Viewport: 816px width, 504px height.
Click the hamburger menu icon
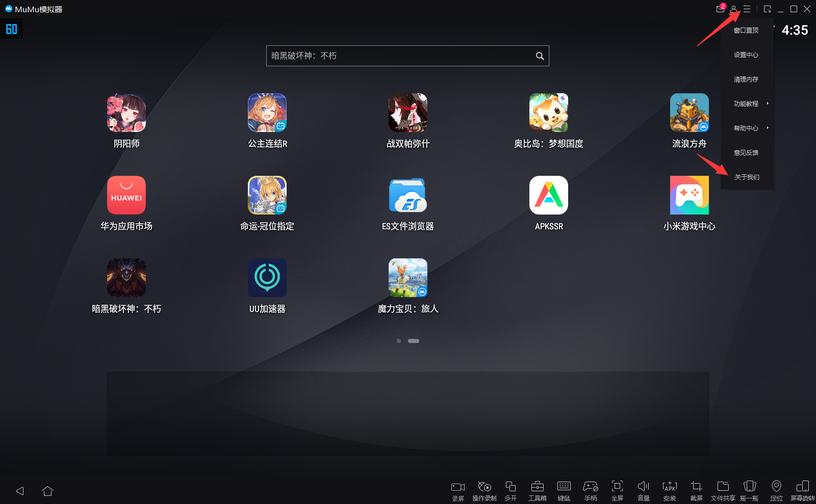pos(747,9)
